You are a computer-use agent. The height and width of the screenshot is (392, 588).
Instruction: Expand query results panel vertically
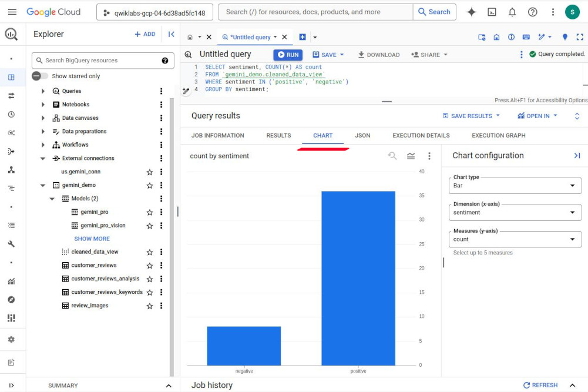pos(577,116)
